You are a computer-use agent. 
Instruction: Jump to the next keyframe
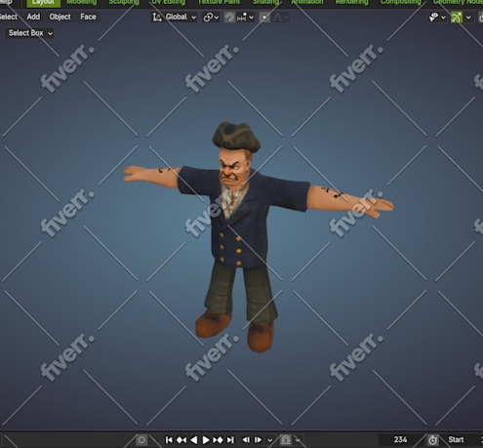pos(218,440)
